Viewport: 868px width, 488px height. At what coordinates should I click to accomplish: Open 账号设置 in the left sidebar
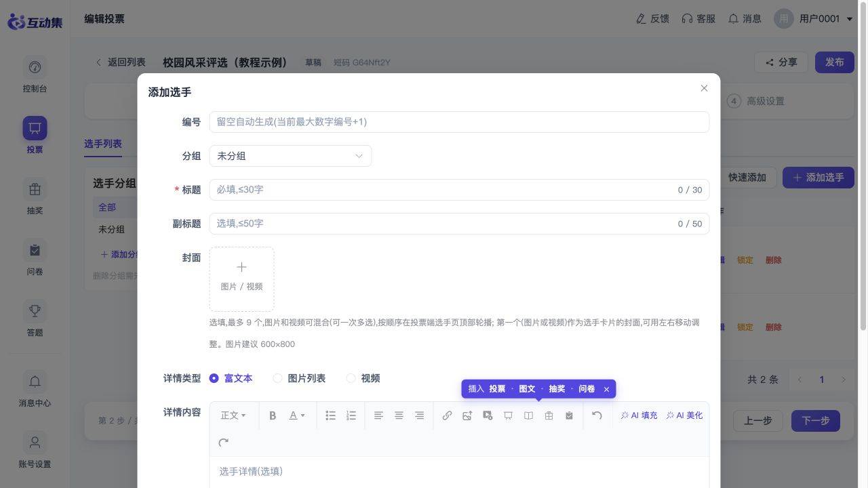(x=35, y=450)
